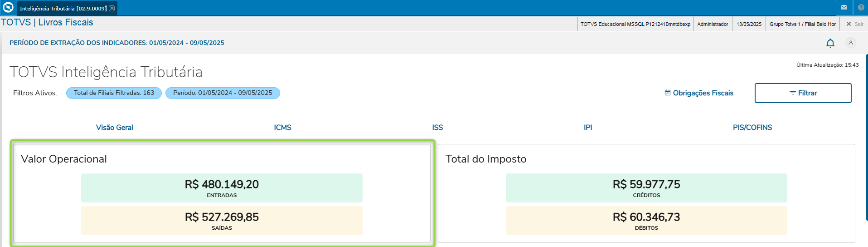Open Obrigações Fiscais link

pyautogui.click(x=699, y=93)
